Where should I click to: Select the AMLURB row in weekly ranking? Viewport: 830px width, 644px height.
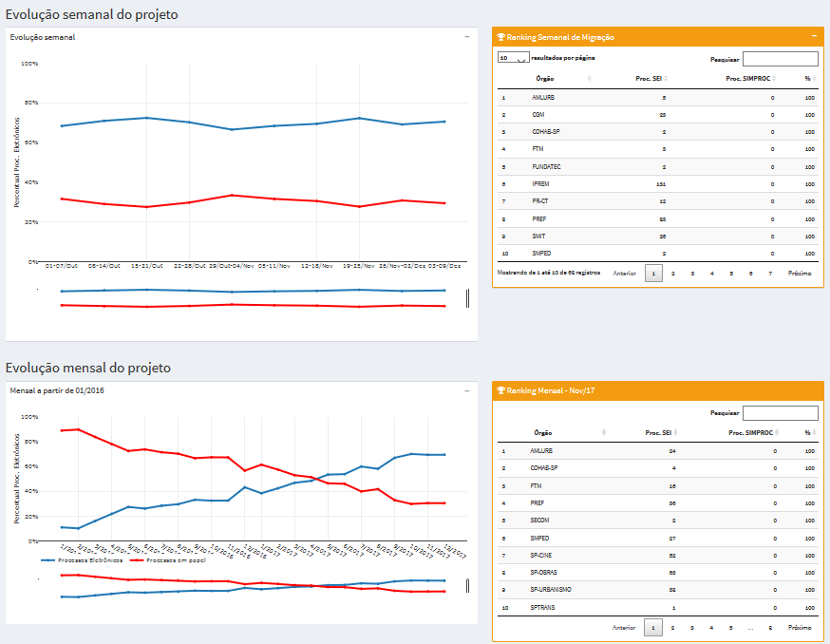658,98
